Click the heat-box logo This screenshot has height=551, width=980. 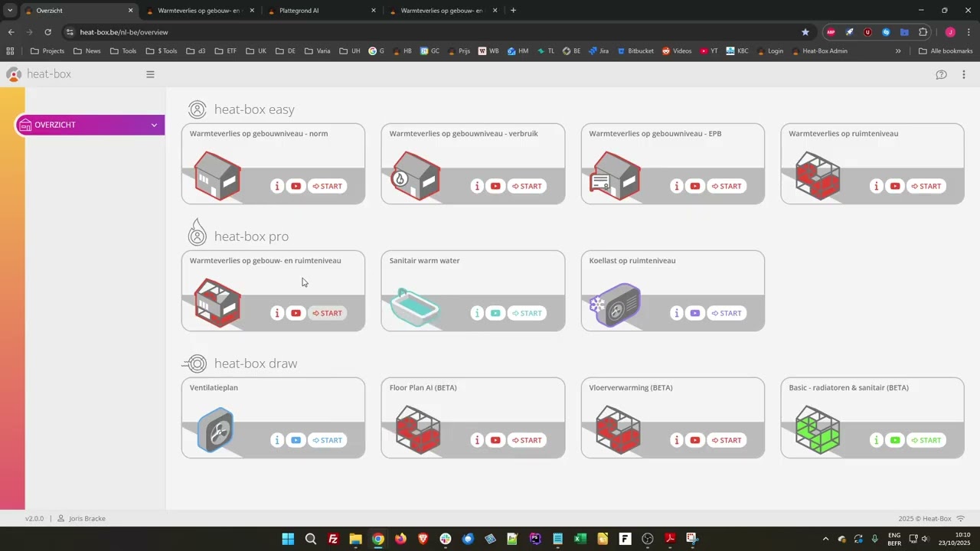click(x=38, y=74)
